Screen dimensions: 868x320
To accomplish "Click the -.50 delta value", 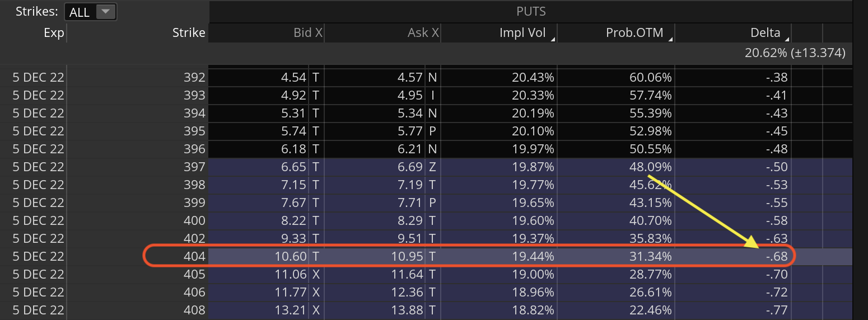I will 776,167.
